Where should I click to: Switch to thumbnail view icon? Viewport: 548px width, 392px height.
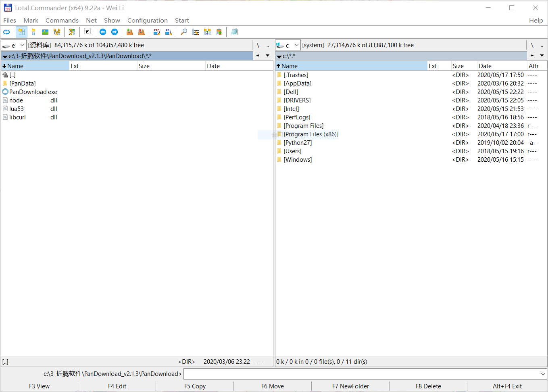(45, 32)
